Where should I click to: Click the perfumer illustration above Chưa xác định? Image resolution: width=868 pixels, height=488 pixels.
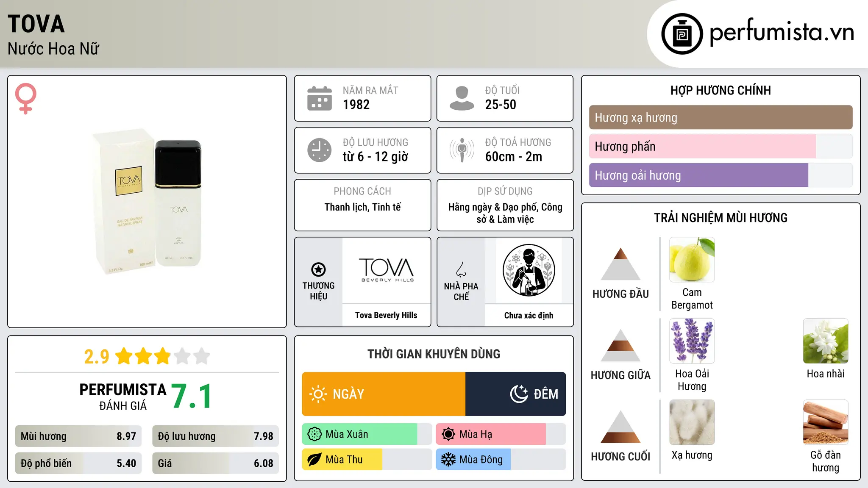[x=529, y=270]
